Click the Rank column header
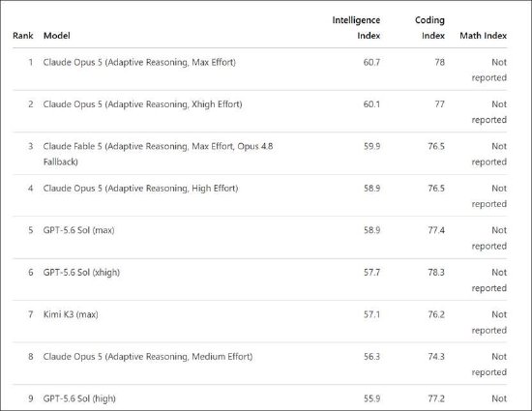The image size is (532, 411). (23, 36)
